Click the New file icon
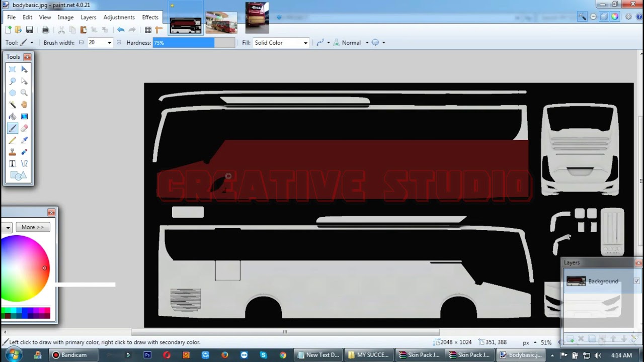Screen dimensions: 644x362 click(x=8, y=30)
